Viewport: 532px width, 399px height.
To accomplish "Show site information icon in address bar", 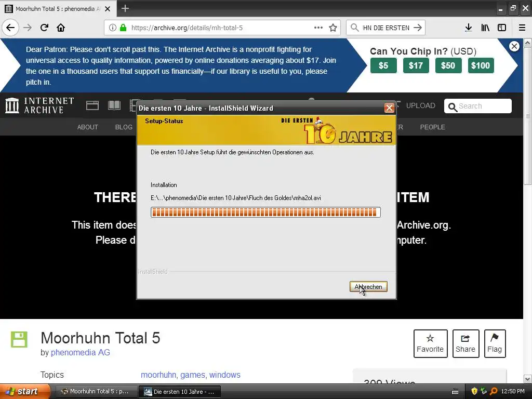I will [x=113, y=28].
